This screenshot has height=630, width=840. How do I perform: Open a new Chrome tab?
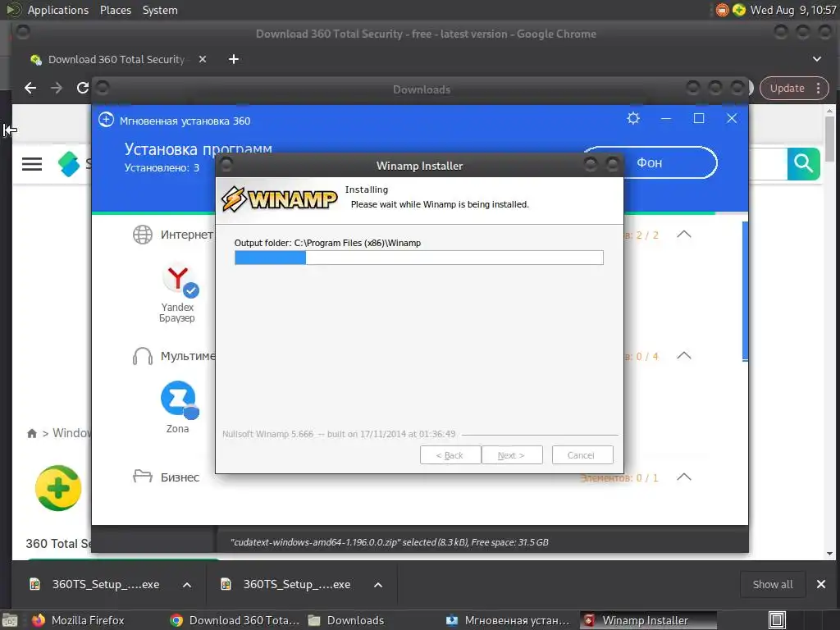pyautogui.click(x=234, y=59)
